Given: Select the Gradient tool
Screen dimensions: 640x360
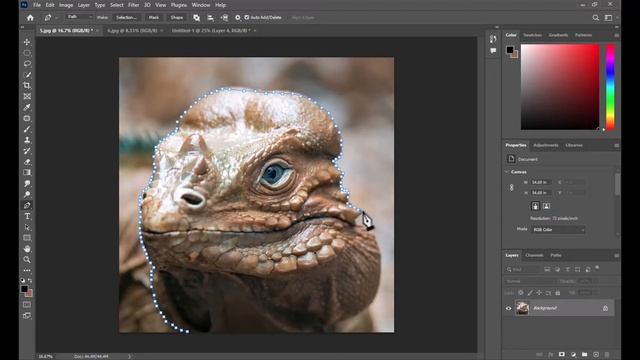Looking at the screenshot, I should point(27,173).
